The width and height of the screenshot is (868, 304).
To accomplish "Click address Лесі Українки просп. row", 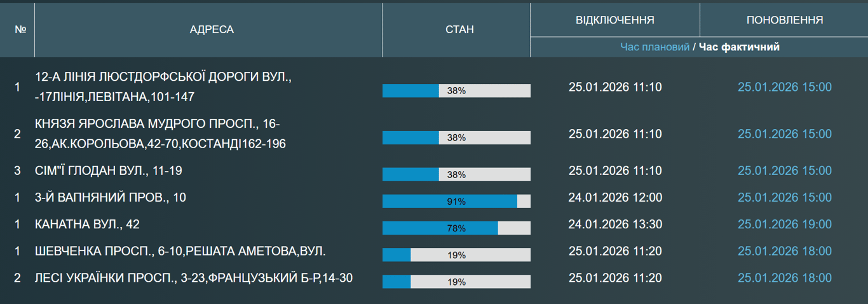I will (x=194, y=277).
